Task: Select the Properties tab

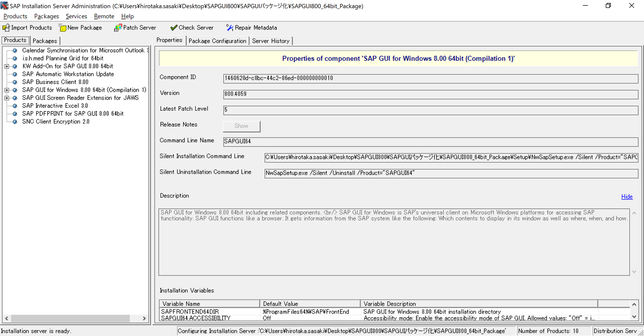Action: [x=169, y=40]
